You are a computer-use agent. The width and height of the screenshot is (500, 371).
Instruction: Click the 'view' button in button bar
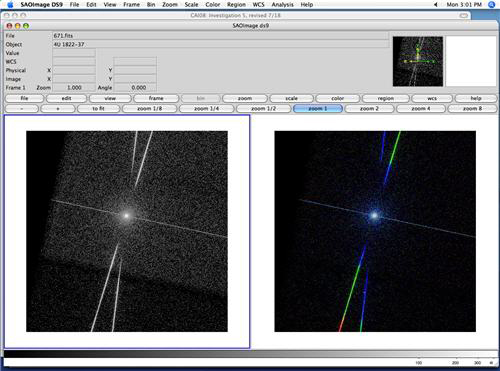[x=110, y=98]
